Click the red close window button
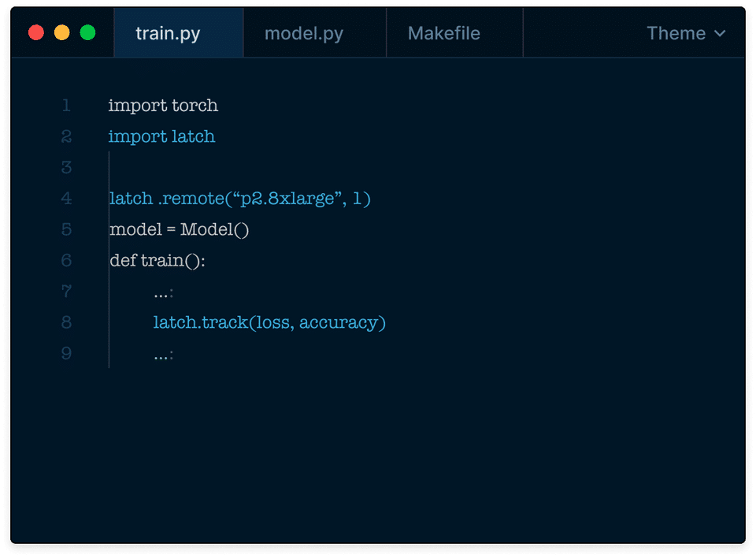Image resolution: width=756 pixels, height=558 pixels. (36, 33)
